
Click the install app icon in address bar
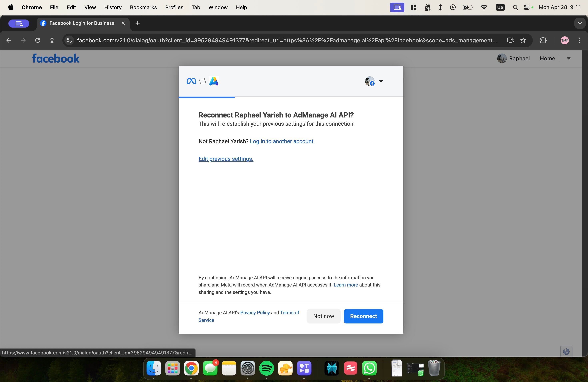pyautogui.click(x=510, y=40)
